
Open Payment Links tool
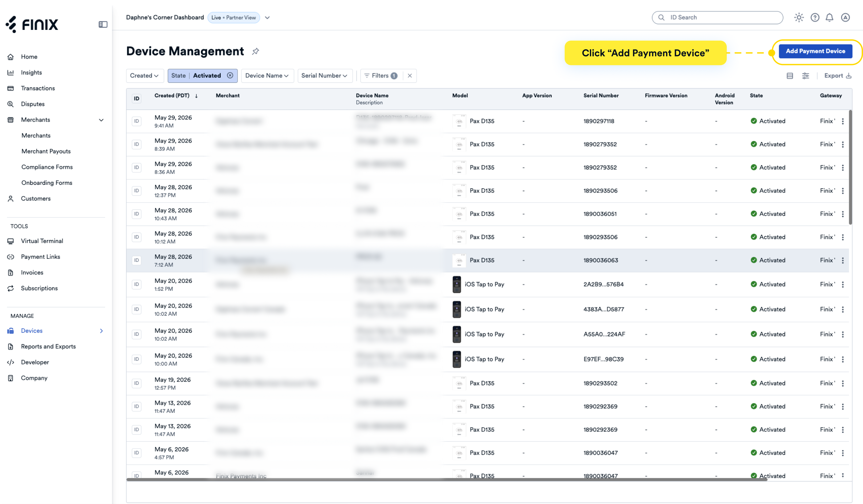[40, 257]
